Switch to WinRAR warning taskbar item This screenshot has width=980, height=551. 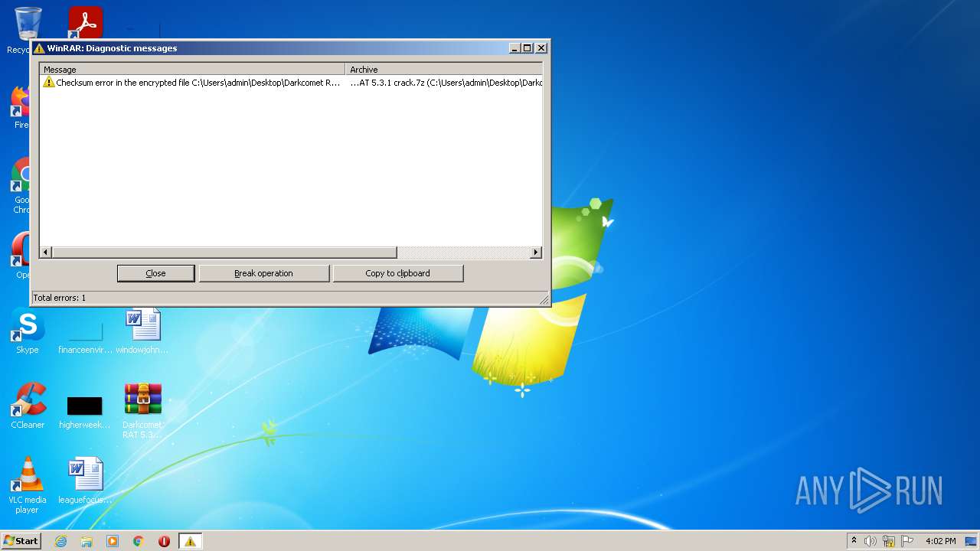190,541
